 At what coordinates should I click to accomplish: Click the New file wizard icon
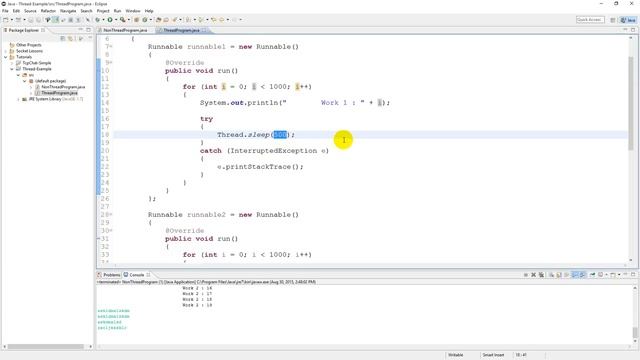point(6,20)
